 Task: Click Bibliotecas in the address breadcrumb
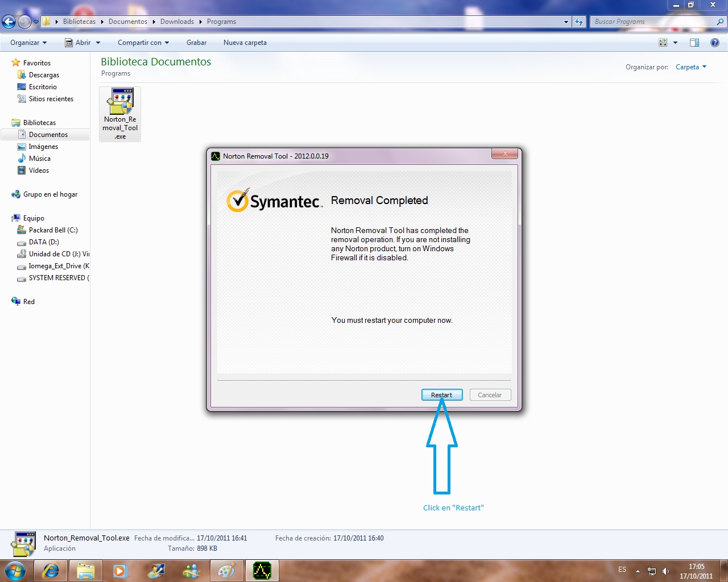click(x=79, y=22)
